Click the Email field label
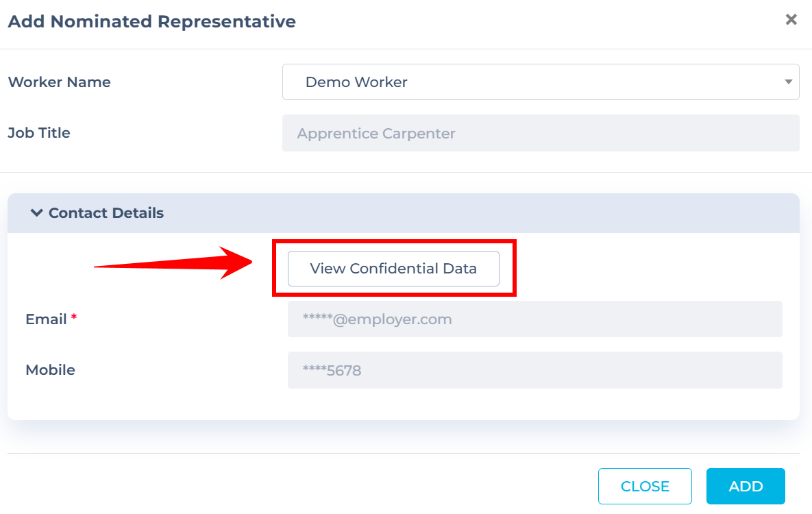Viewport: 812px width, 514px height. 46,319
